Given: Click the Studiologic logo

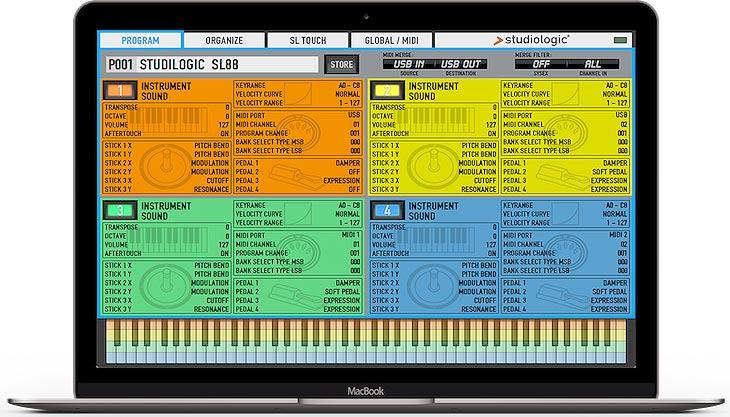Looking at the screenshot, I should [x=531, y=40].
